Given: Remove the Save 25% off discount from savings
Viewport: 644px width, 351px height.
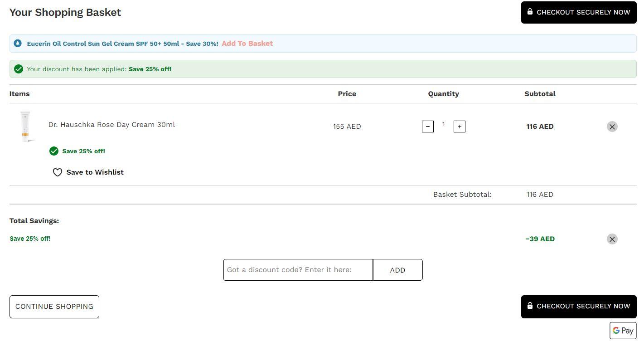Looking at the screenshot, I should [x=612, y=239].
